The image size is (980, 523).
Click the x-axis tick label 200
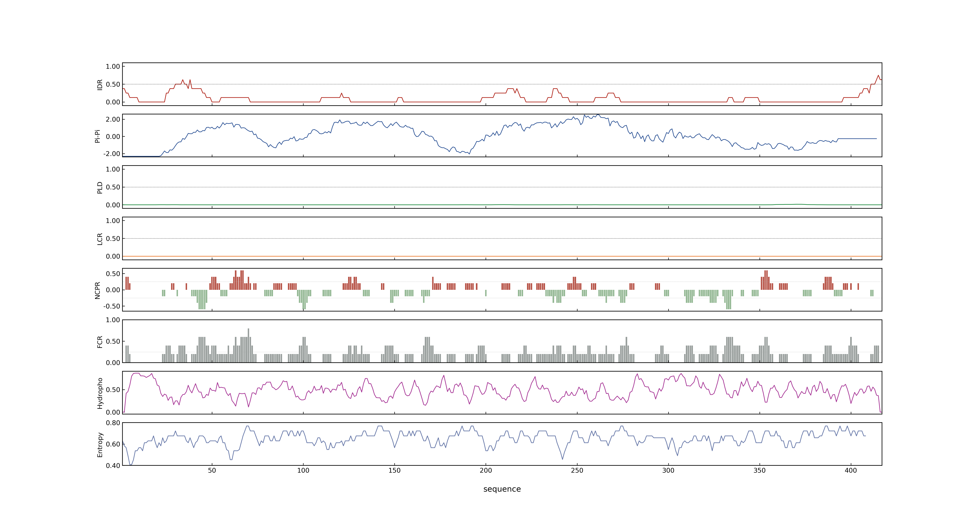tap(486, 470)
